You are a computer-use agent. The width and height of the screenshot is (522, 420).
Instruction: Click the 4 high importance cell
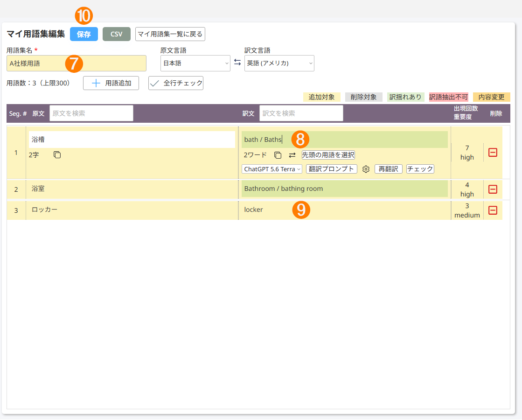point(467,189)
